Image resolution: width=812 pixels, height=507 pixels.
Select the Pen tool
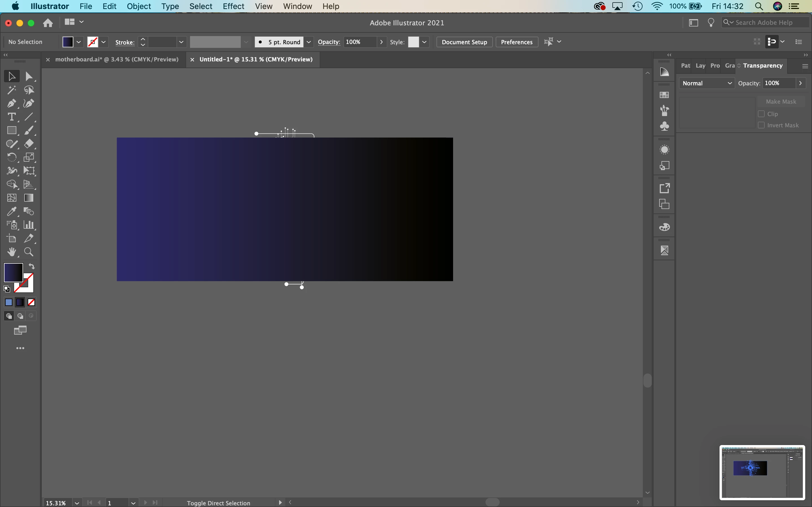[x=11, y=104]
